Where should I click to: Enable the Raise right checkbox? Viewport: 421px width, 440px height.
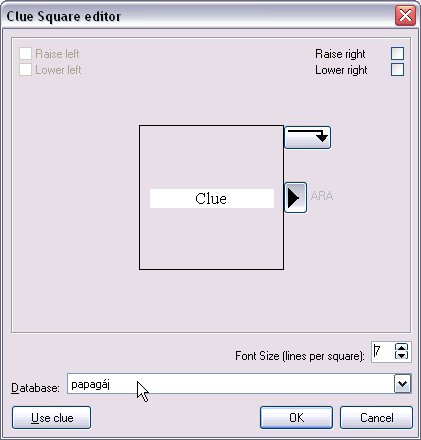click(397, 54)
